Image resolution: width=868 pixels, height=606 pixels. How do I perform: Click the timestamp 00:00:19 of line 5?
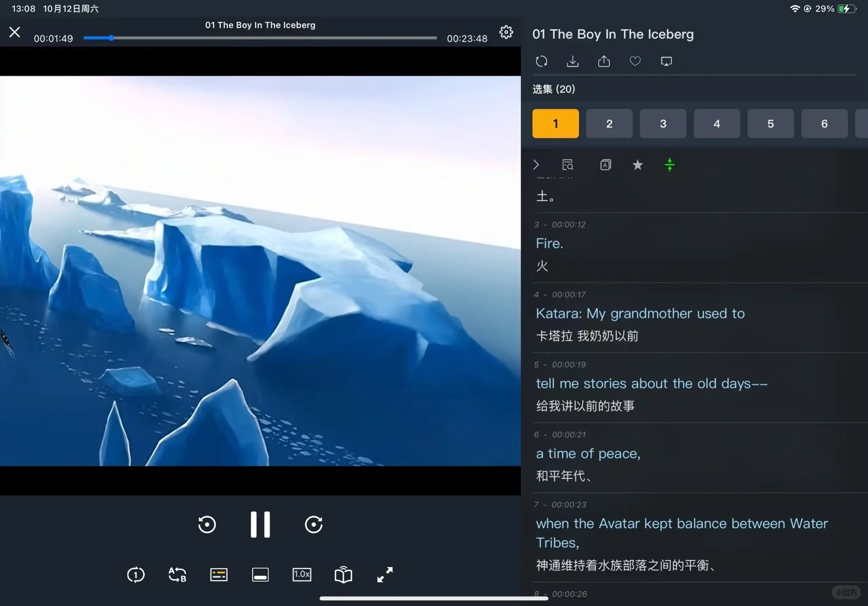569,365
